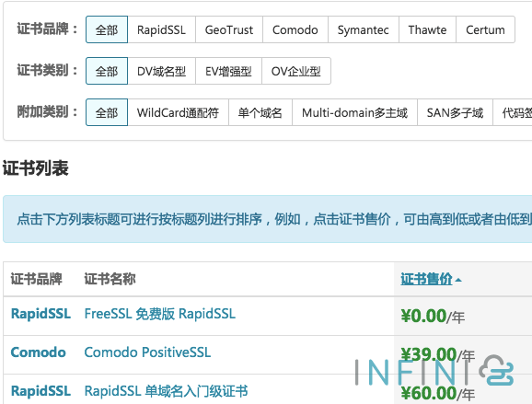Select 全部 in the 证书类别 row
This screenshot has width=532, height=404.
pos(107,71)
